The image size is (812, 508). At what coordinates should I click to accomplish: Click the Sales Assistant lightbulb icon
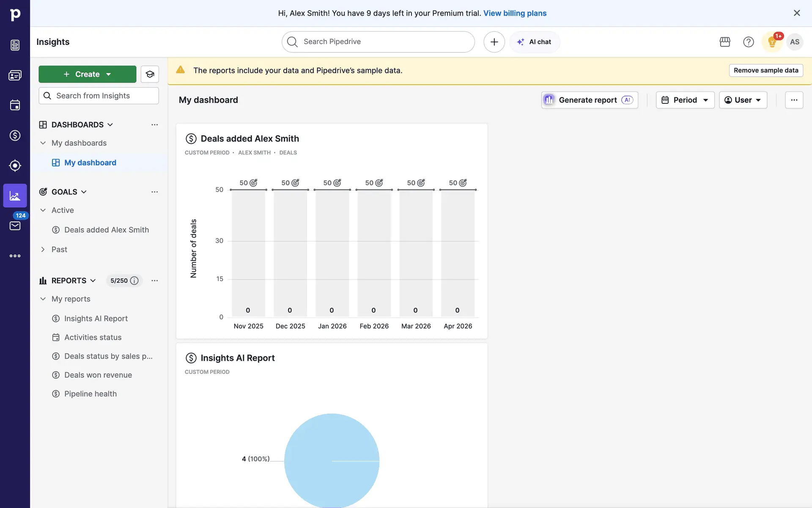click(x=772, y=42)
